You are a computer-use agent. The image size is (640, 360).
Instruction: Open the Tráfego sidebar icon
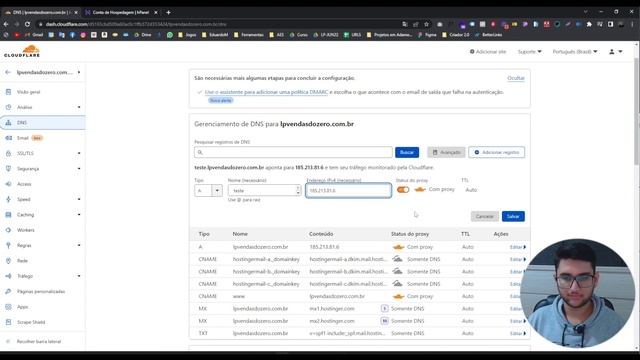9,276
